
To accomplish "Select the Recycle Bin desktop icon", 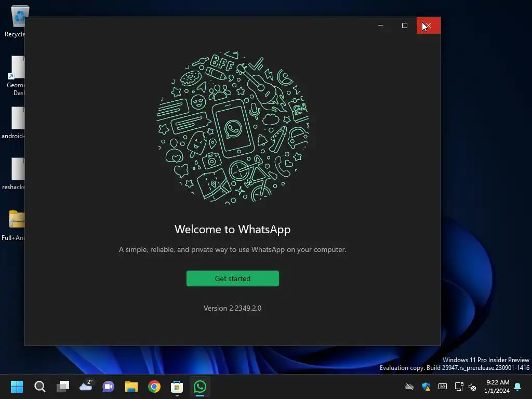I will [x=15, y=21].
